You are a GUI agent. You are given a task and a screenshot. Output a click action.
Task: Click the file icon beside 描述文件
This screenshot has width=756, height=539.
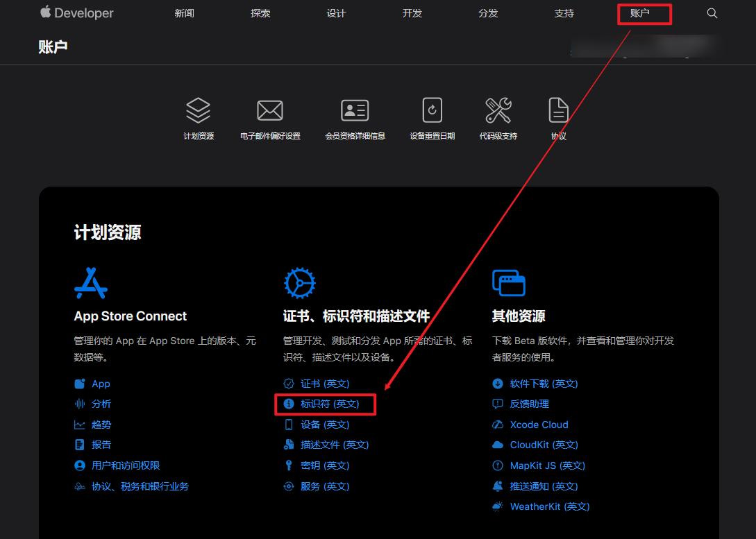[288, 445]
